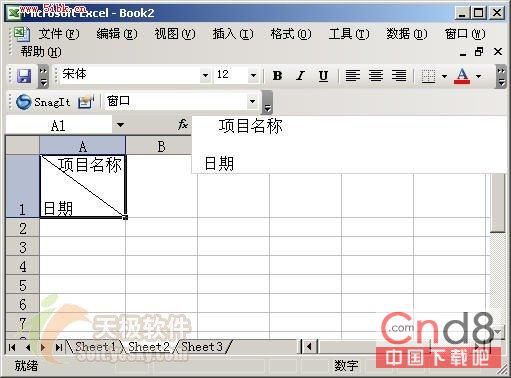
Task: Expand Formatting toolbar options at right end
Action: (501, 77)
